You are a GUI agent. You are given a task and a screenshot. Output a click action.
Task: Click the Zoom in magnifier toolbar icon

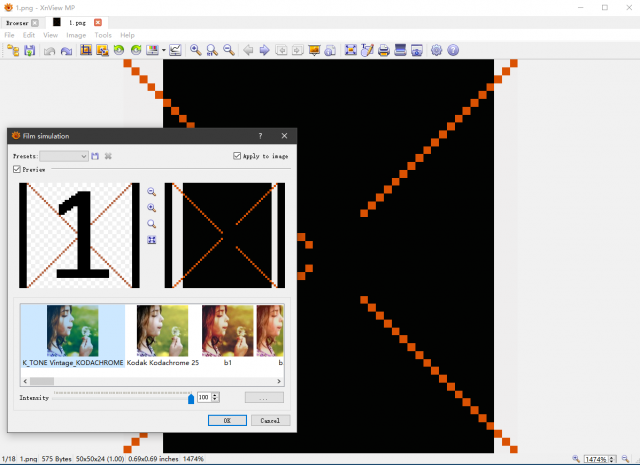[196, 50]
